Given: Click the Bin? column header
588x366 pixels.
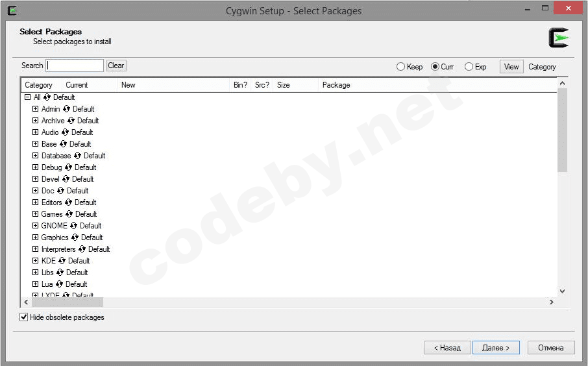Looking at the screenshot, I should [240, 85].
